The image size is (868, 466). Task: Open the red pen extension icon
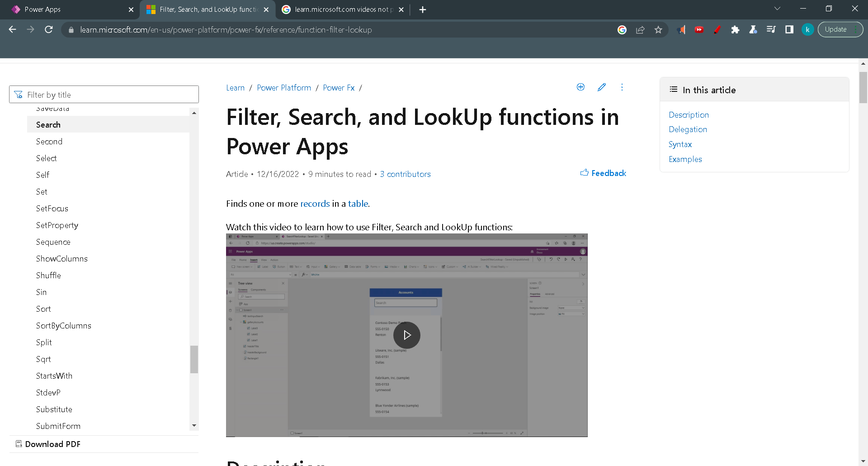[717, 30]
